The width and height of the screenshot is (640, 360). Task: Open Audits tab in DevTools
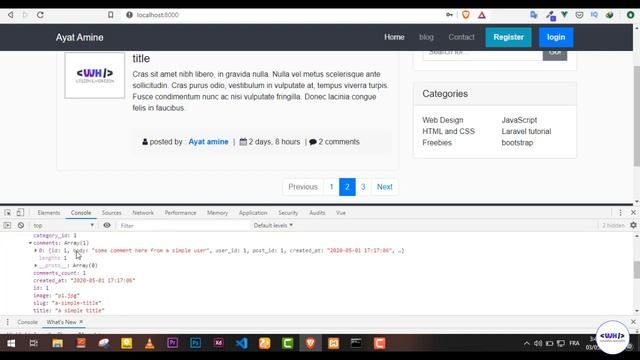[x=317, y=213]
